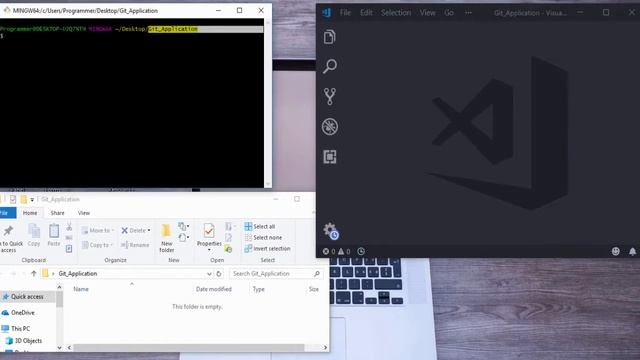Open the View menu in VS Code
This screenshot has width=640, height=360.
(427, 13)
